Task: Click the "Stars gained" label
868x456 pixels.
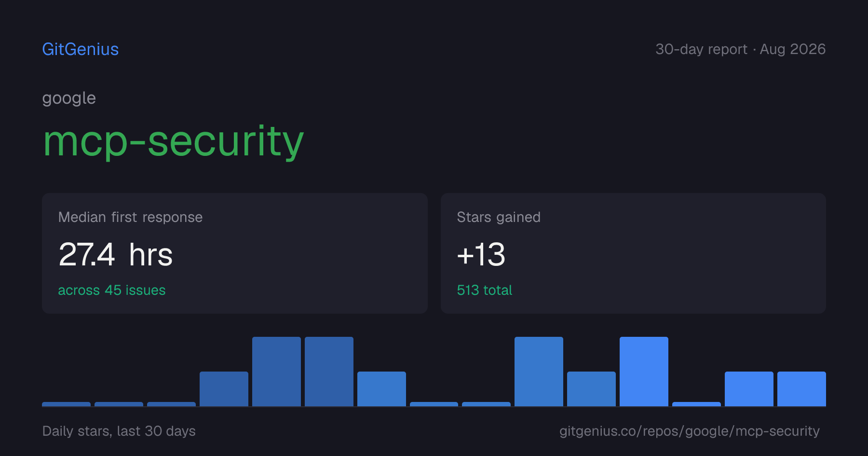Action: 499,217
